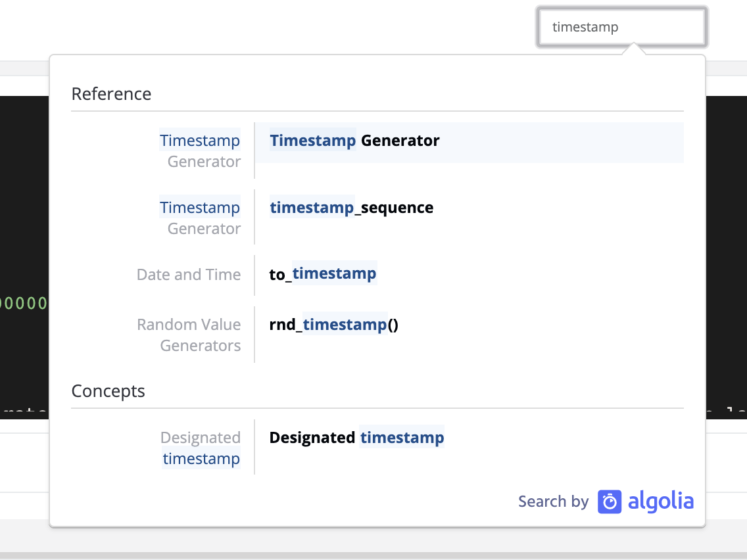Click the Reference section heading
The image size is (747, 560).
(x=112, y=94)
